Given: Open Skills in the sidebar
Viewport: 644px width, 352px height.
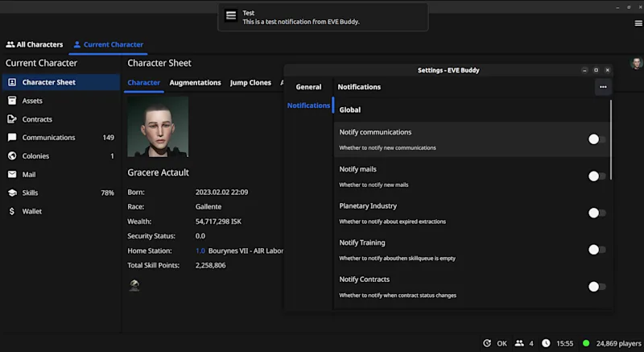Looking at the screenshot, I should point(61,193).
